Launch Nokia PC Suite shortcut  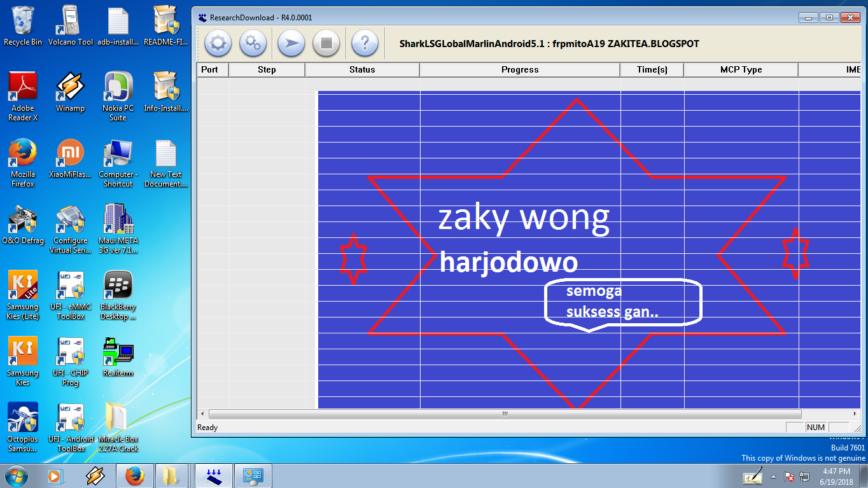coord(118,96)
